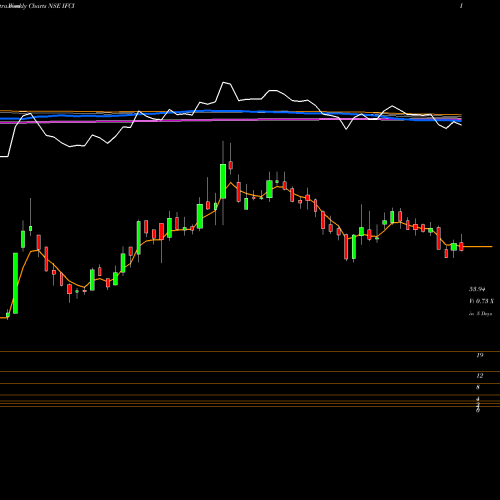The width and height of the screenshot is (500, 500).
Task: Select the price value 53.94
Action: (477, 289)
